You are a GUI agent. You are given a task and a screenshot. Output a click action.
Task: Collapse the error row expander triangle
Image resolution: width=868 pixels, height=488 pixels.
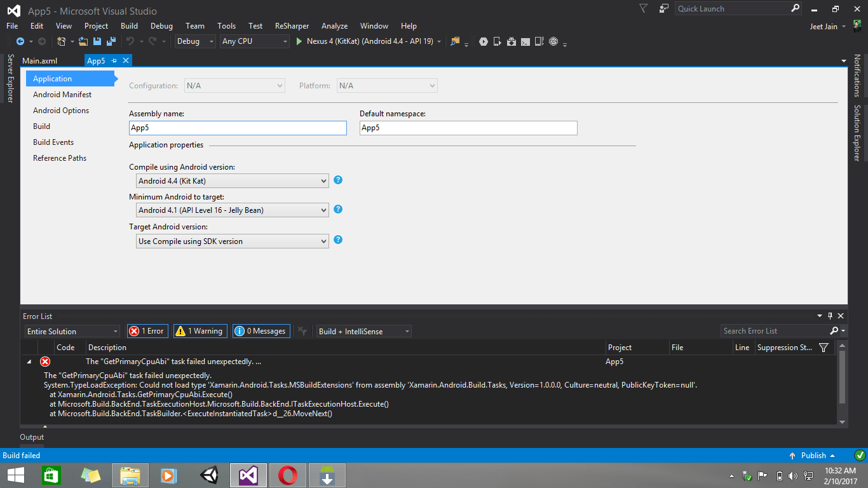(29, 362)
